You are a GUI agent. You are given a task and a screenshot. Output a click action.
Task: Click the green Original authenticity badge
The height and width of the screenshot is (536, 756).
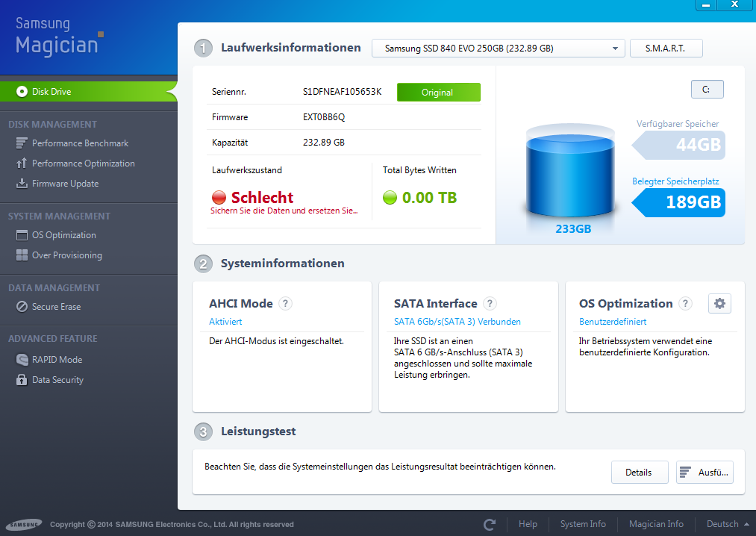click(438, 92)
